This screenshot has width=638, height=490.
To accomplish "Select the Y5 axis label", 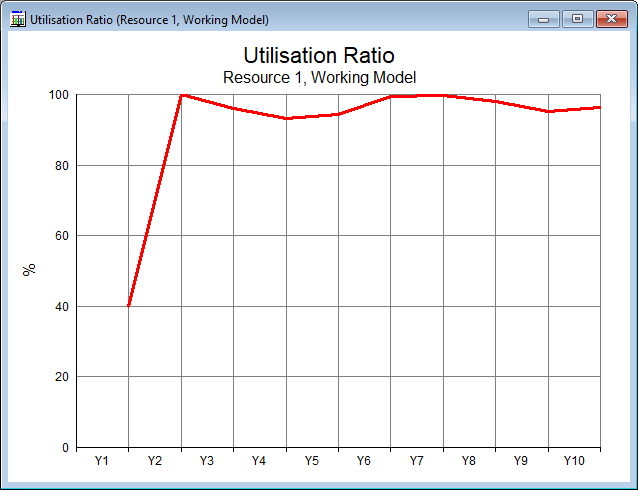I will [312, 461].
